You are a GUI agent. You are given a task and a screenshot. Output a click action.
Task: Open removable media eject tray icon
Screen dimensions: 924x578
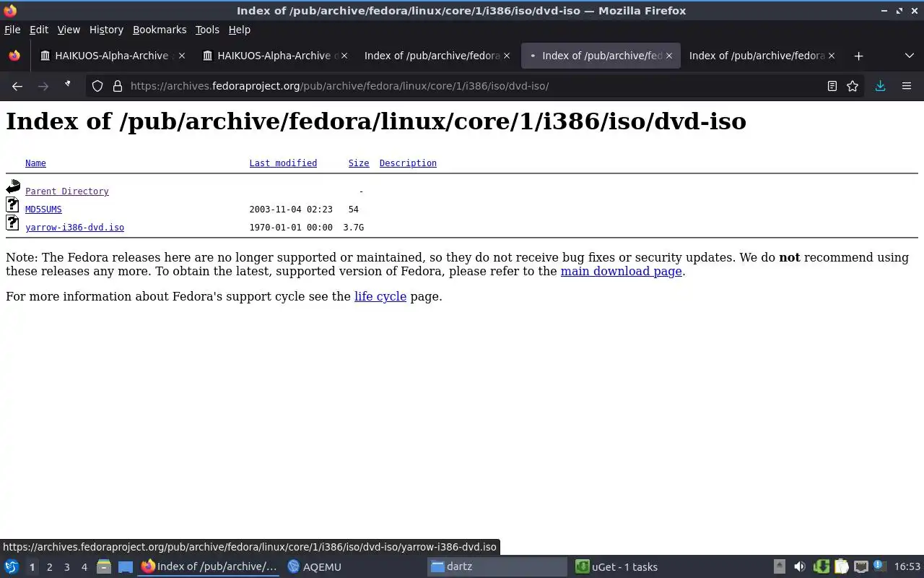(780, 566)
